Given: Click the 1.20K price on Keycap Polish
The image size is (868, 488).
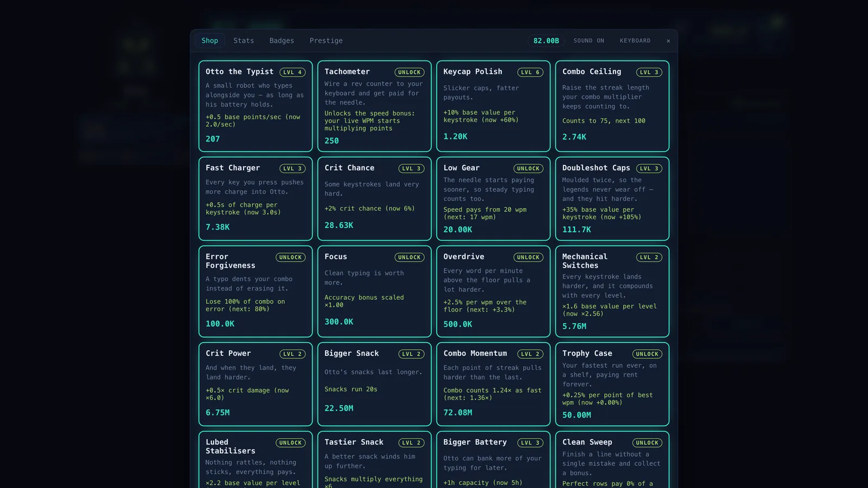Looking at the screenshot, I should coord(455,137).
